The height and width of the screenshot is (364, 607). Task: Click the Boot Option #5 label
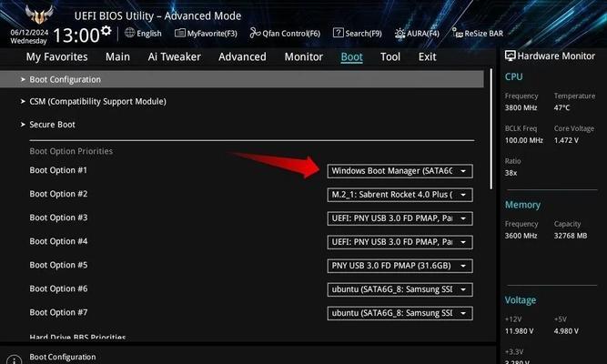[58, 265]
